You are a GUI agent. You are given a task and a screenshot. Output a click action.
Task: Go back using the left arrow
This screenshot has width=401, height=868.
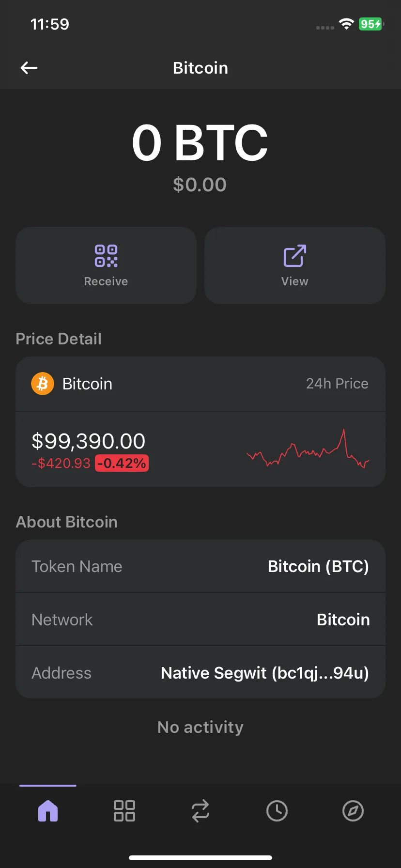coord(29,68)
